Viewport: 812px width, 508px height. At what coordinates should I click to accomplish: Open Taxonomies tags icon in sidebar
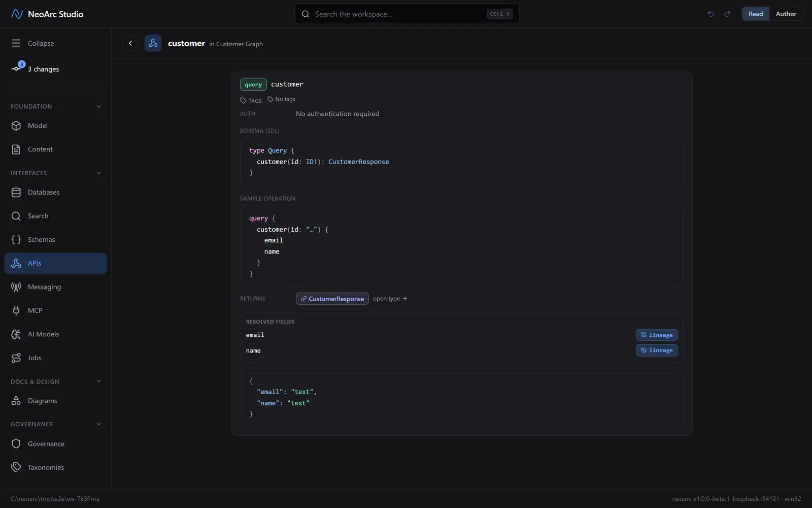pyautogui.click(x=16, y=467)
